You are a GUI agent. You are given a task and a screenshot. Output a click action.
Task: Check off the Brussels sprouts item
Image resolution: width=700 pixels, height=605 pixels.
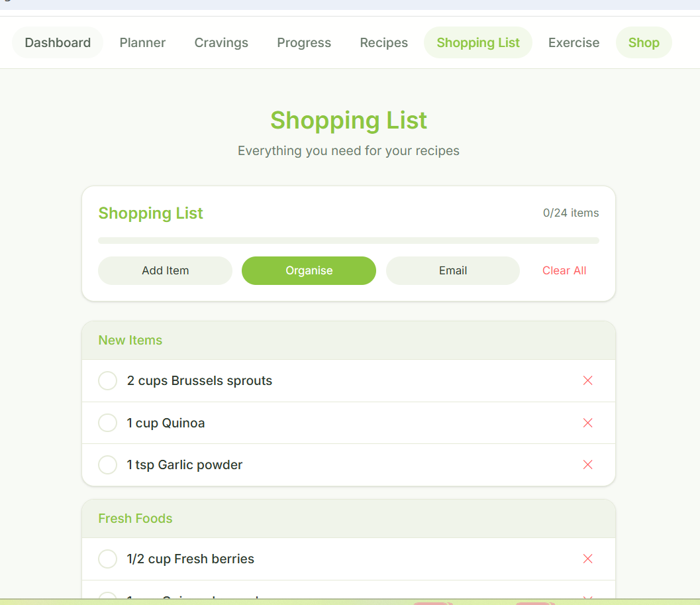[x=107, y=380]
